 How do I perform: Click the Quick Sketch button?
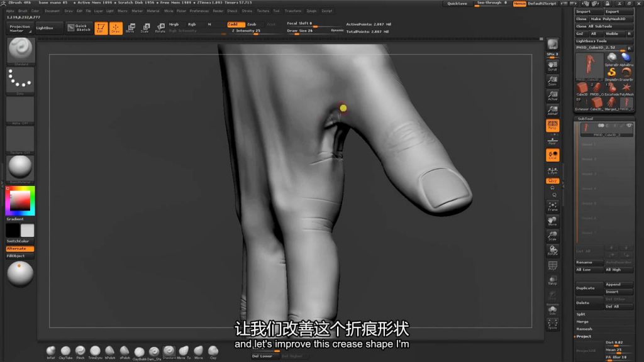coord(79,28)
